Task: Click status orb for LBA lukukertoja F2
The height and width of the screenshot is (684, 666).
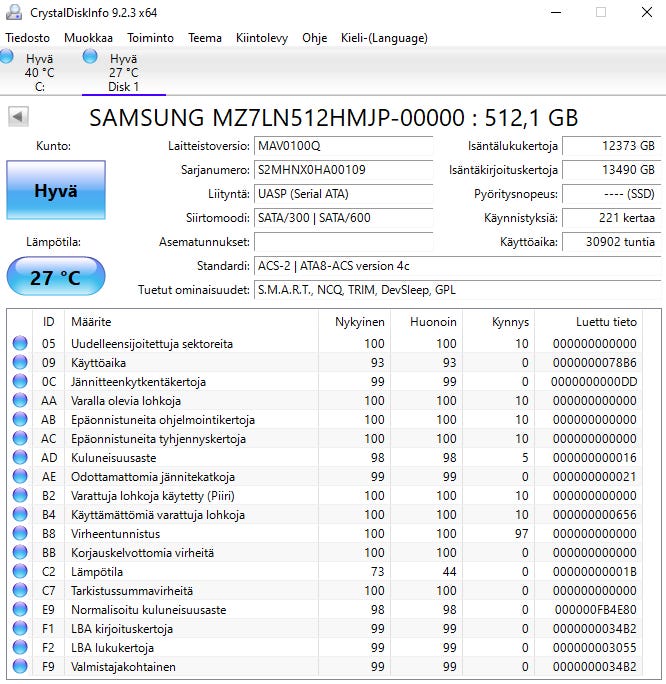Action: click(20, 647)
